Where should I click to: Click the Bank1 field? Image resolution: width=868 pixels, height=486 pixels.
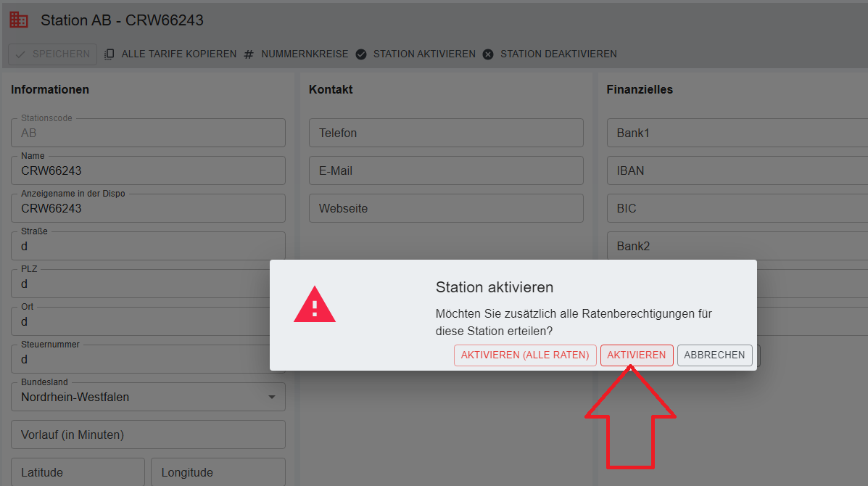pyautogui.click(x=737, y=133)
